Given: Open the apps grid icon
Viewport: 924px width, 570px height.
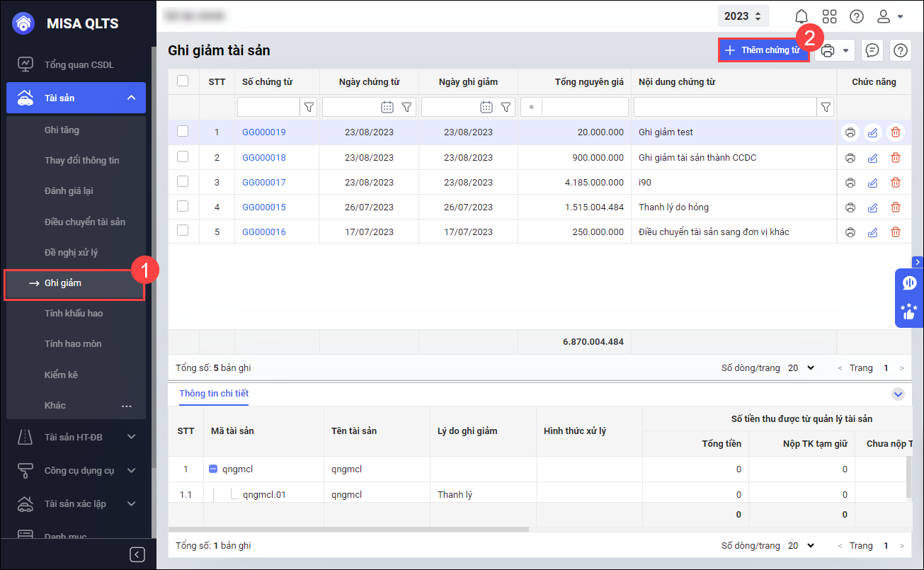Looking at the screenshot, I should pyautogui.click(x=829, y=16).
